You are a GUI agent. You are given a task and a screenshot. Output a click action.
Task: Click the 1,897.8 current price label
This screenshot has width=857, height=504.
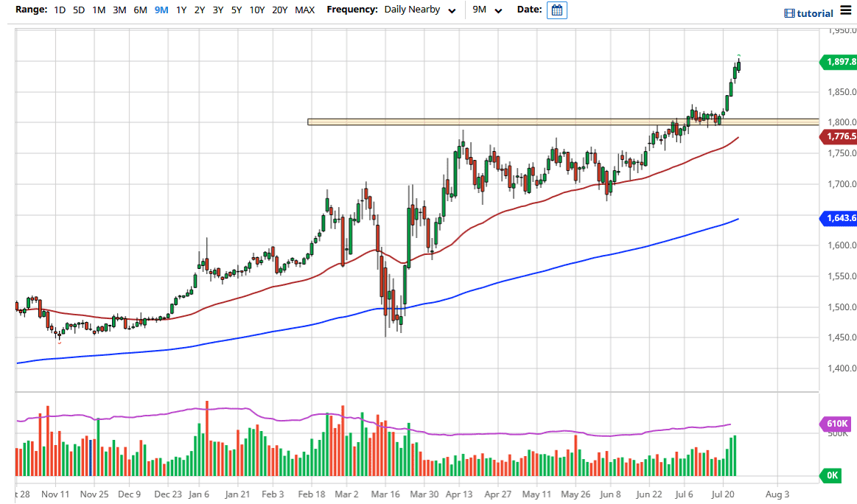[839, 62]
